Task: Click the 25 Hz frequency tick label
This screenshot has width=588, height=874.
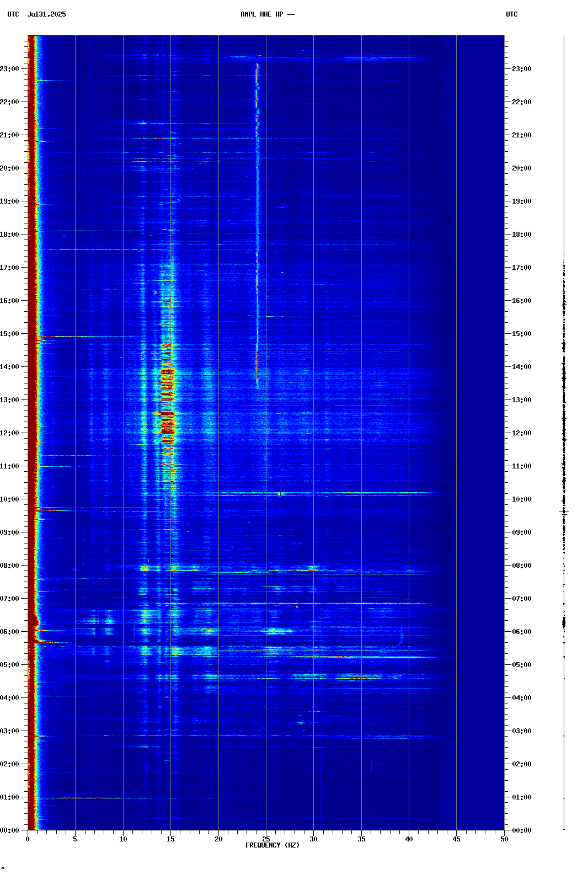Action: click(x=266, y=839)
